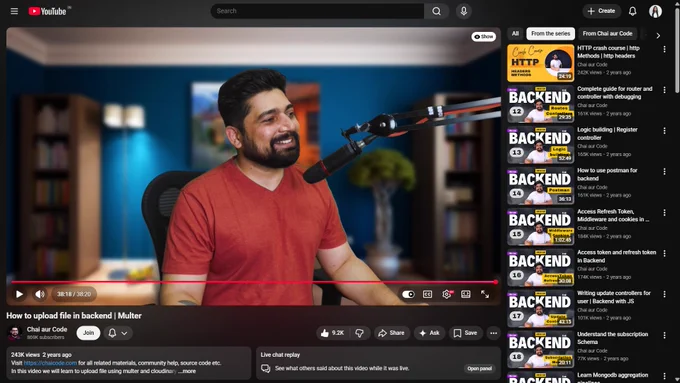
Task: Open options menu for HTTP crash course
Action: [664, 49]
